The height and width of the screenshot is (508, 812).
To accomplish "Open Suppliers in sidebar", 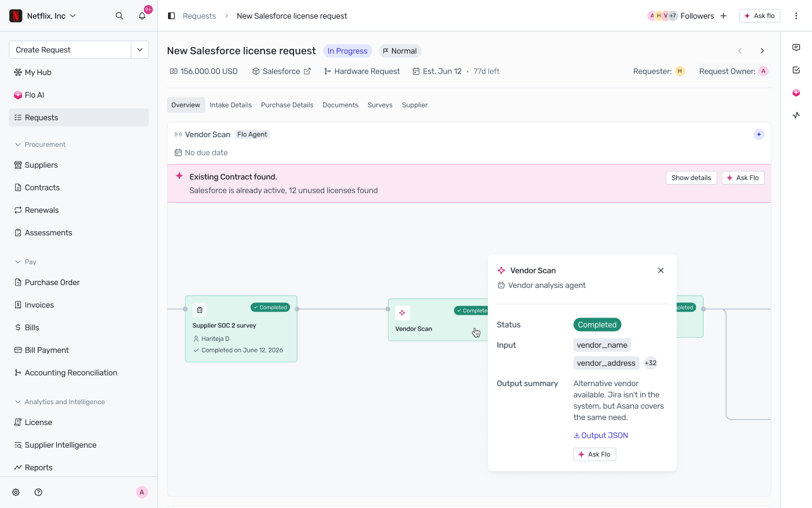I will click(79, 165).
